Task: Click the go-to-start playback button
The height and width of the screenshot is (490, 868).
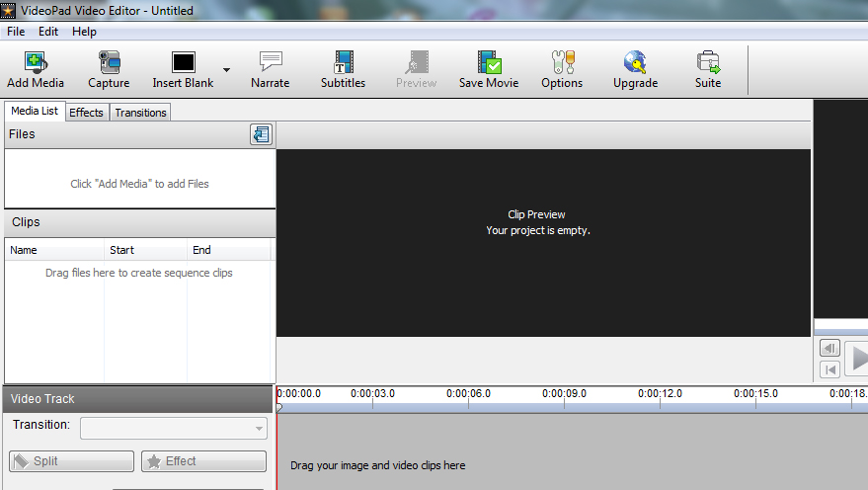Action: click(x=829, y=369)
